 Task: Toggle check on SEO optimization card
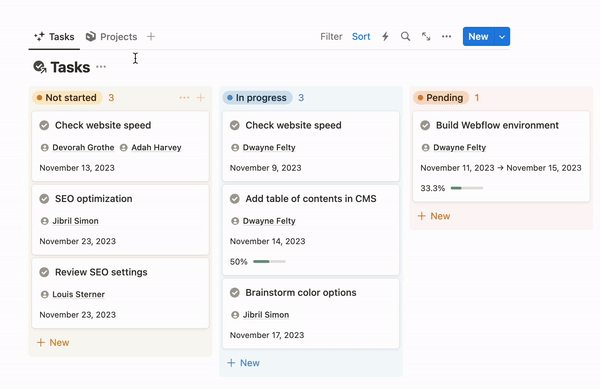pos(44,199)
